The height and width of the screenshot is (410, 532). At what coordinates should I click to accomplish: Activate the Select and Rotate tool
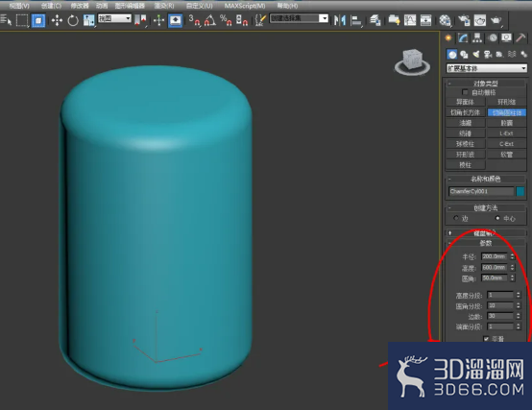(x=73, y=21)
